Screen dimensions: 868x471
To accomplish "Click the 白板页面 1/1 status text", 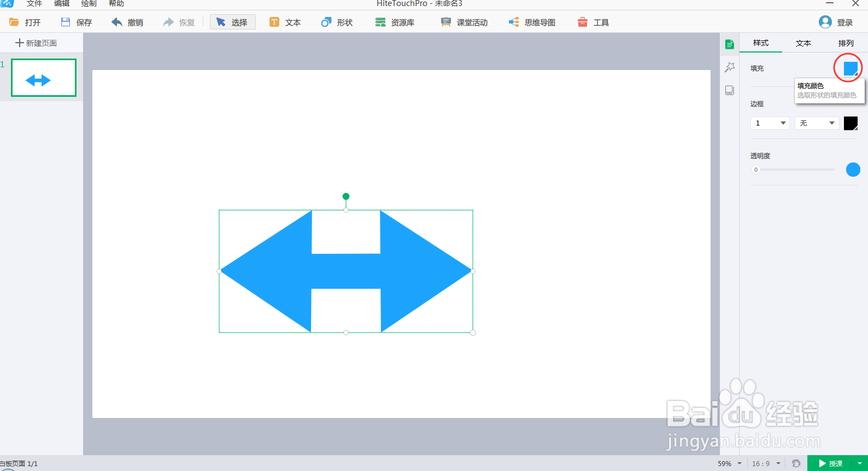I will pyautogui.click(x=19, y=463).
